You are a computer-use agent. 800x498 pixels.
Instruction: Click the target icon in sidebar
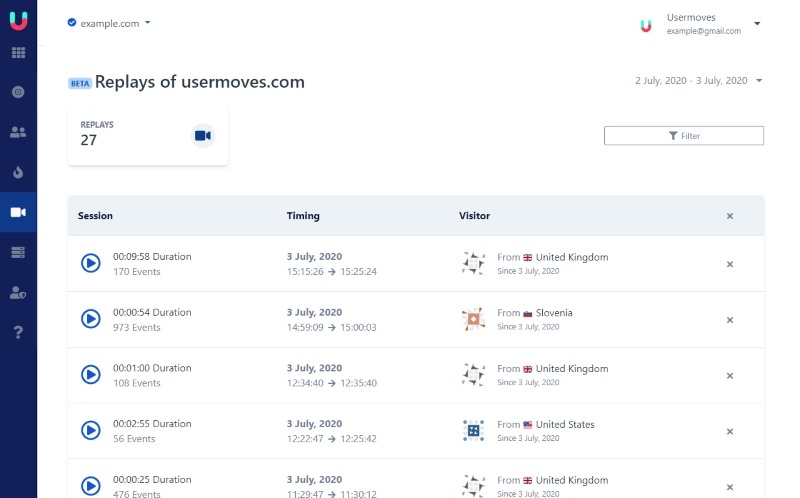click(18, 92)
